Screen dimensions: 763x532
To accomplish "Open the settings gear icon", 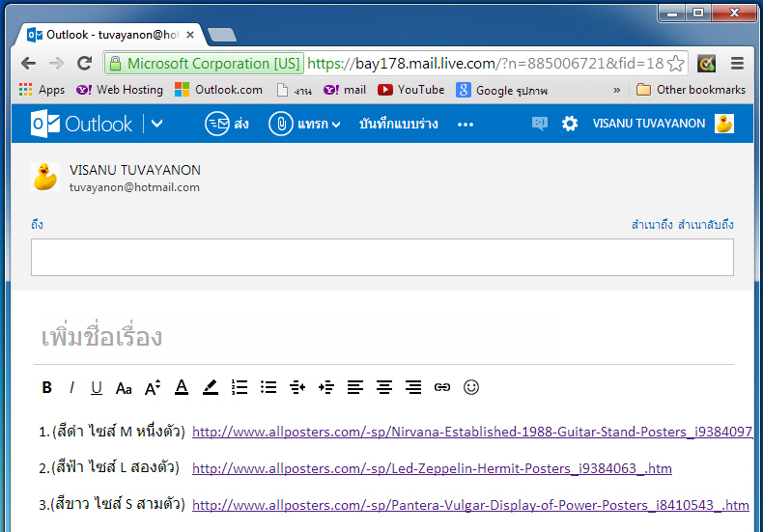I will pos(570,124).
